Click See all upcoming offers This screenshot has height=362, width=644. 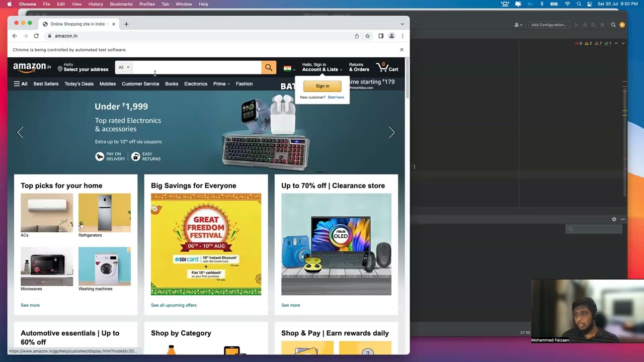pyautogui.click(x=174, y=305)
